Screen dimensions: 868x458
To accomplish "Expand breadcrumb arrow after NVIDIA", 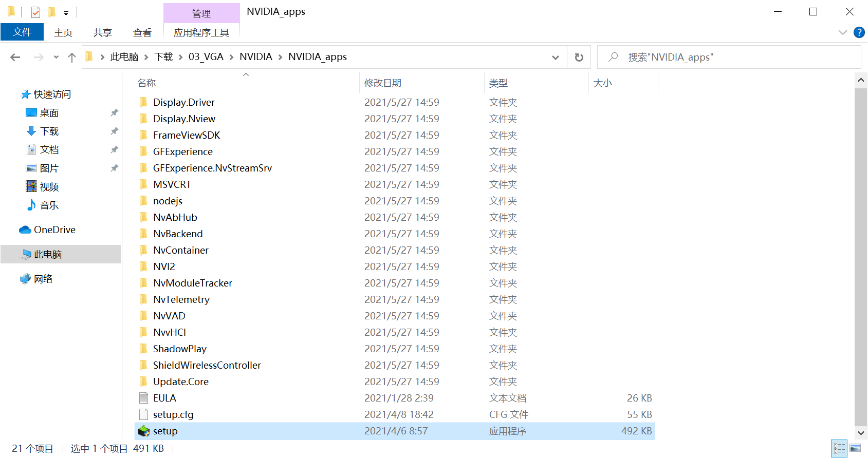I will click(x=280, y=57).
